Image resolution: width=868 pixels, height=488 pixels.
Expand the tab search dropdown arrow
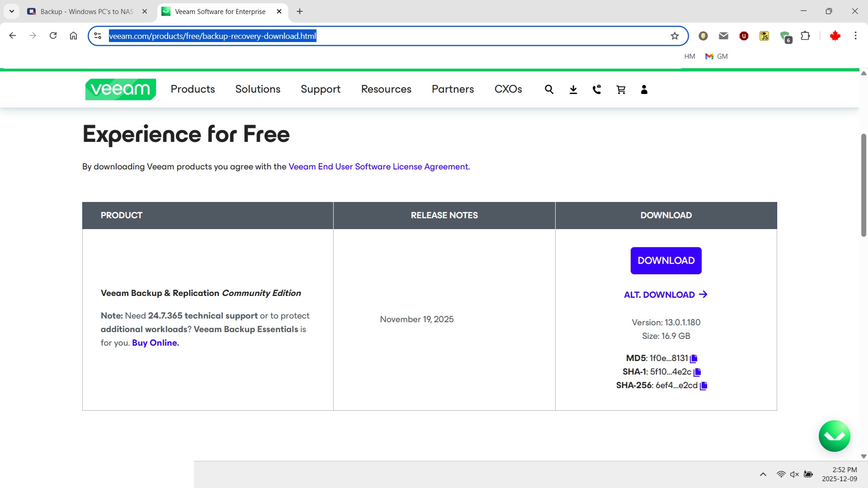pos(12,11)
